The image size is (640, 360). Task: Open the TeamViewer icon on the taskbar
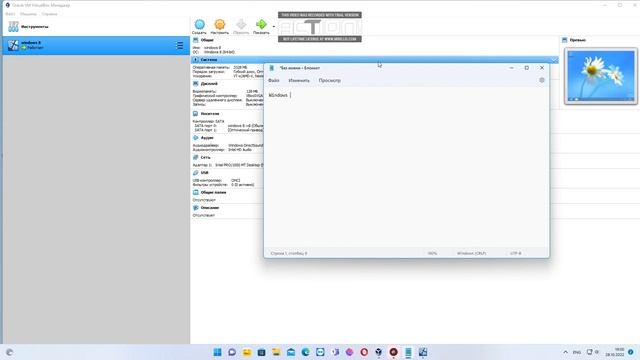(320, 352)
